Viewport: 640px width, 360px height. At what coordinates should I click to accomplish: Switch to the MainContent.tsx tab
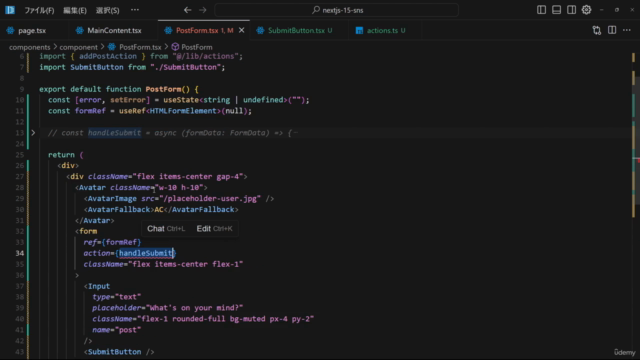[114, 31]
